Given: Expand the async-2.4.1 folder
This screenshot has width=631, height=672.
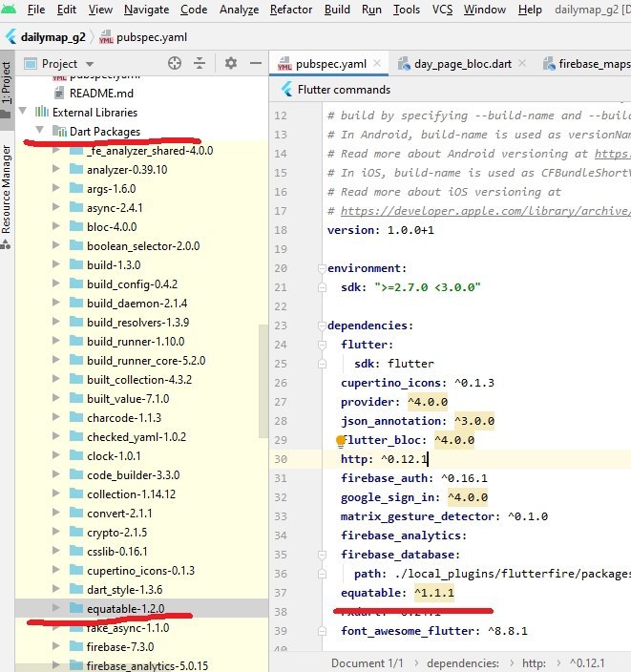Looking at the screenshot, I should coord(55,206).
